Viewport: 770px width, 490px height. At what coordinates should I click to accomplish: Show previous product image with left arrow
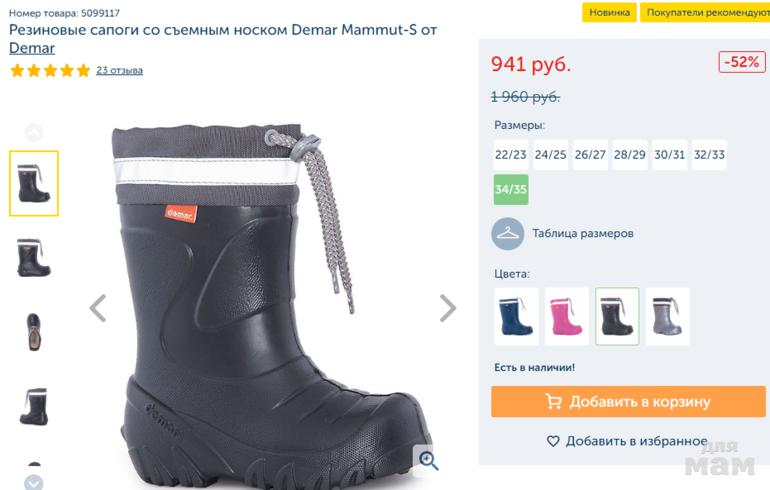tap(97, 308)
